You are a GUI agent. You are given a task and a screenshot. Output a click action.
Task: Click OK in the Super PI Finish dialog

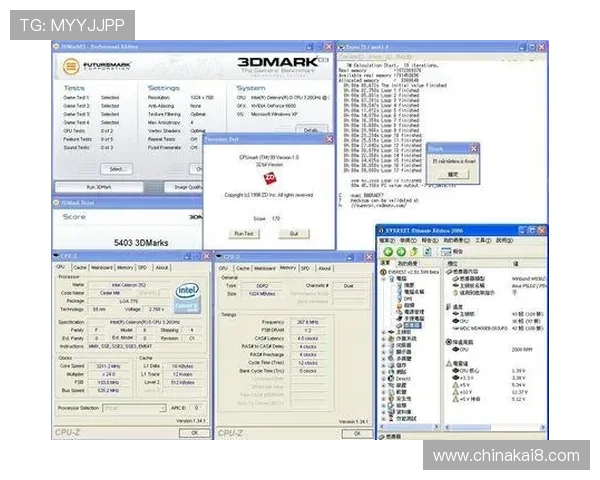pyautogui.click(x=453, y=174)
